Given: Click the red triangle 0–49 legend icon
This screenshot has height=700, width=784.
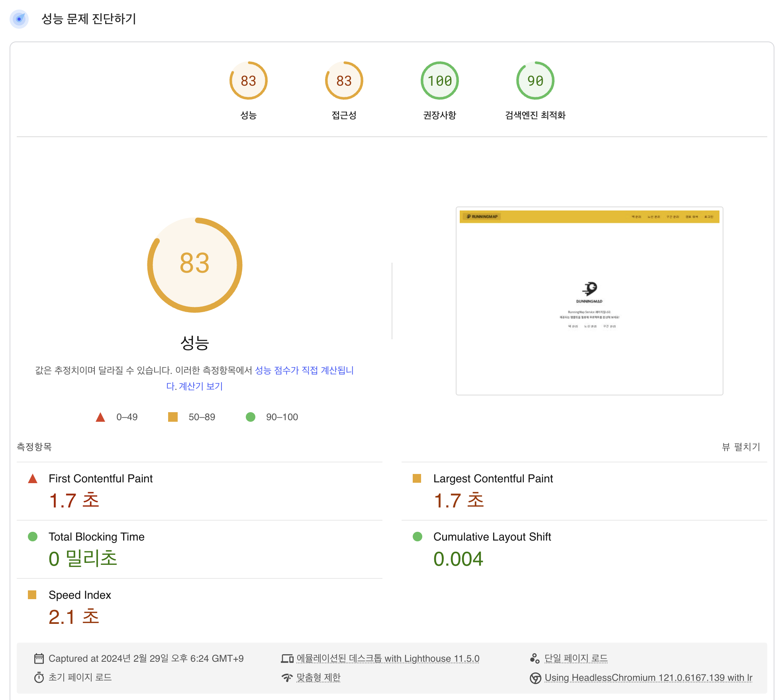Looking at the screenshot, I should (100, 417).
